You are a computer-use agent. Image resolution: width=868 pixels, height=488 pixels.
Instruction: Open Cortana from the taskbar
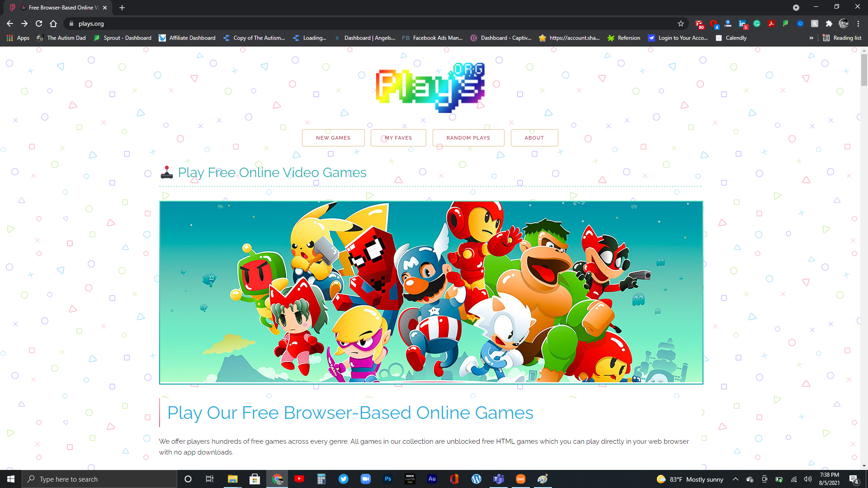188,479
